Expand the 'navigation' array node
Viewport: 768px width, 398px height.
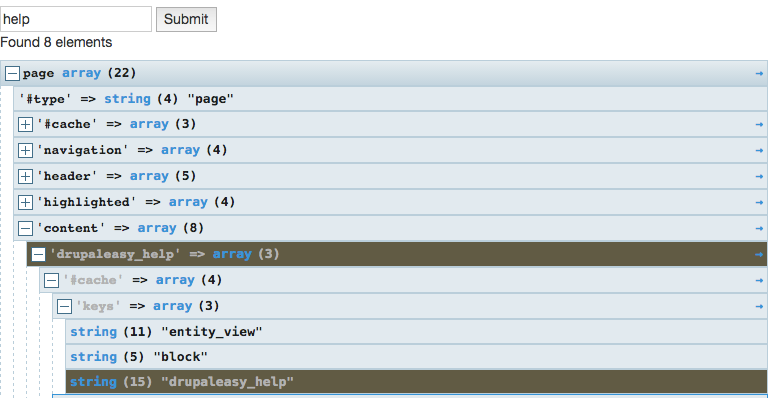click(25, 150)
